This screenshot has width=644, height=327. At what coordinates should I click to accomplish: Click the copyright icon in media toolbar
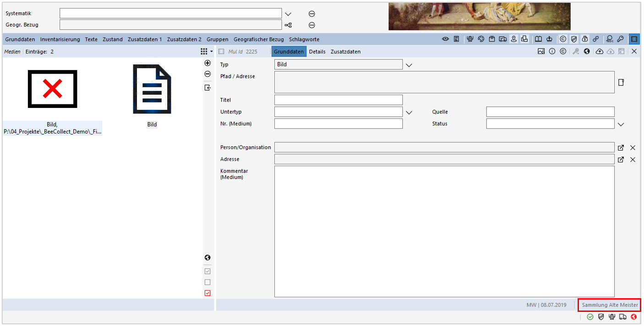pos(563,52)
